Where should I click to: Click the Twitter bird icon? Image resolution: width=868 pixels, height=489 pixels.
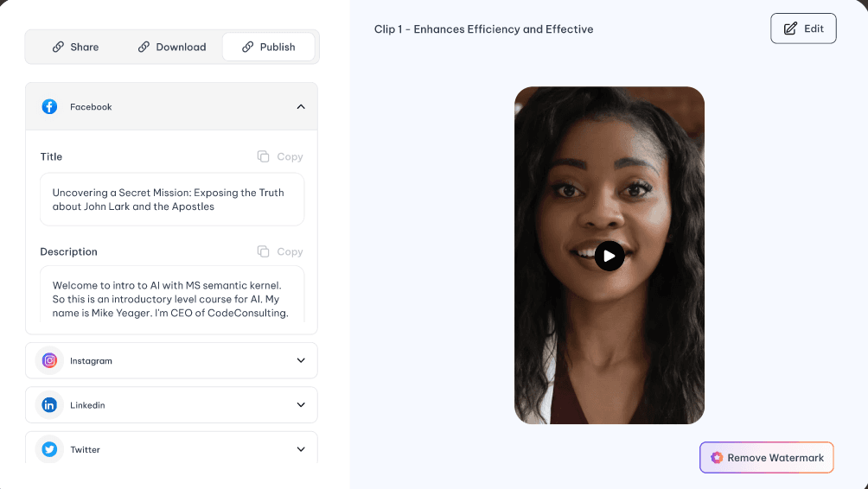tap(50, 449)
